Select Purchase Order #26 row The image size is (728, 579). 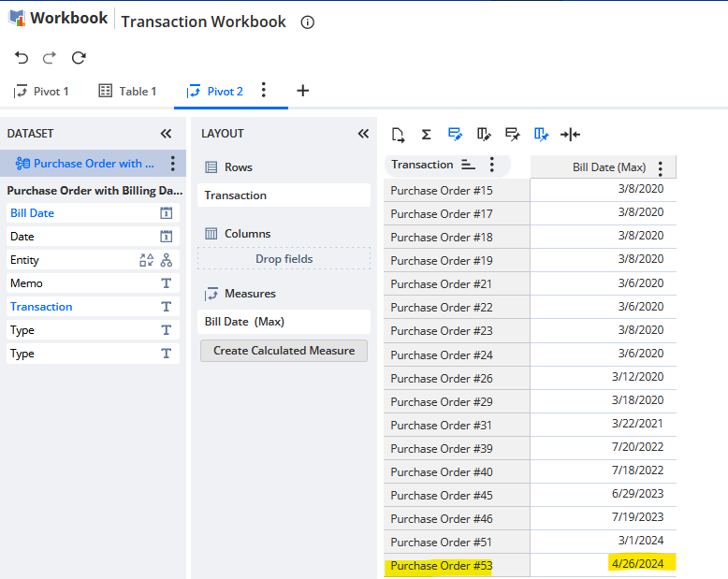(457, 379)
